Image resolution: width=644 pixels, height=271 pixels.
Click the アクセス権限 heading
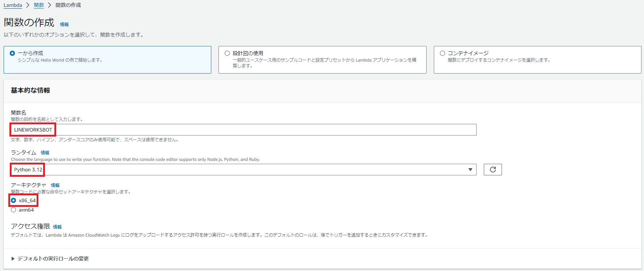[30, 226]
